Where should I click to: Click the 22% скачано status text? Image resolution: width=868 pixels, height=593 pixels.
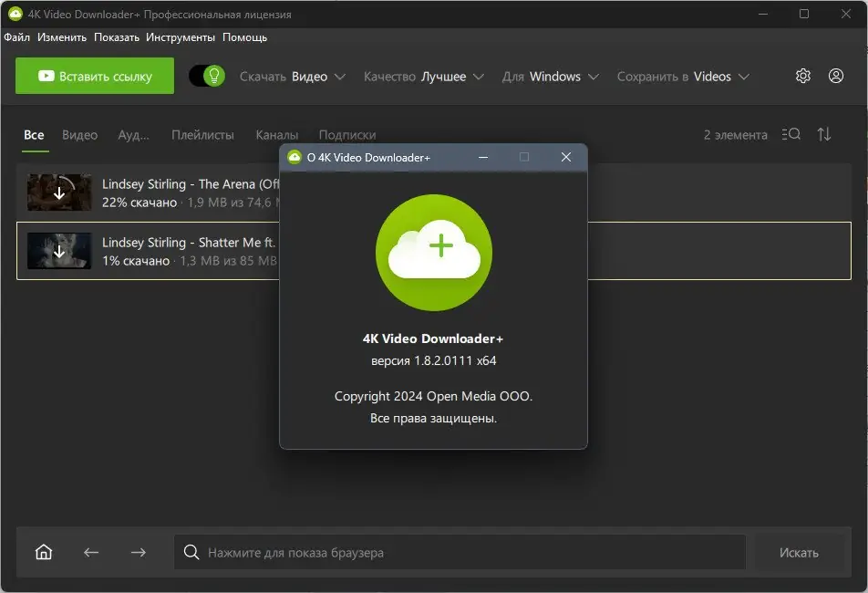139,203
